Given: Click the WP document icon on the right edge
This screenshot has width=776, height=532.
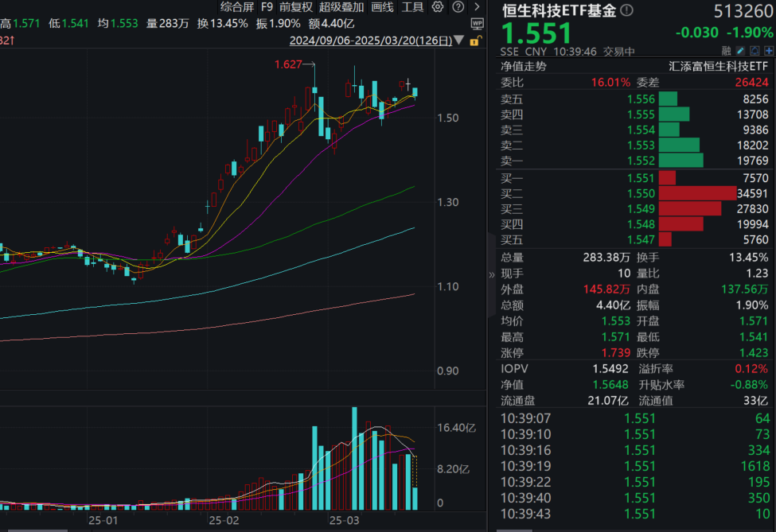Looking at the screenshot, I should point(478,23).
